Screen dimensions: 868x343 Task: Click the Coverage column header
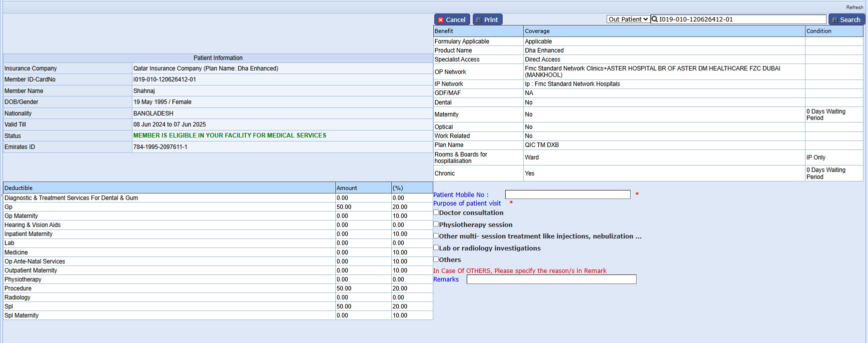pos(537,31)
